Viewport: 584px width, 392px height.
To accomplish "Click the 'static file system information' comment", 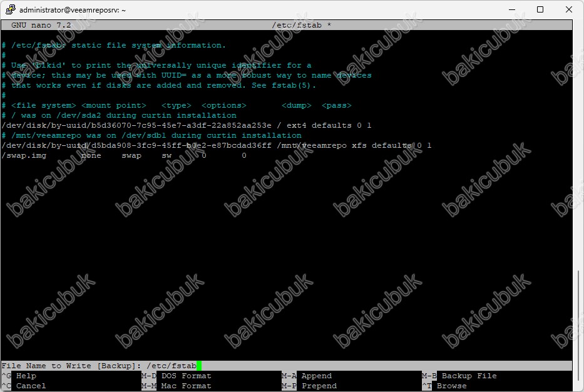I will point(113,46).
